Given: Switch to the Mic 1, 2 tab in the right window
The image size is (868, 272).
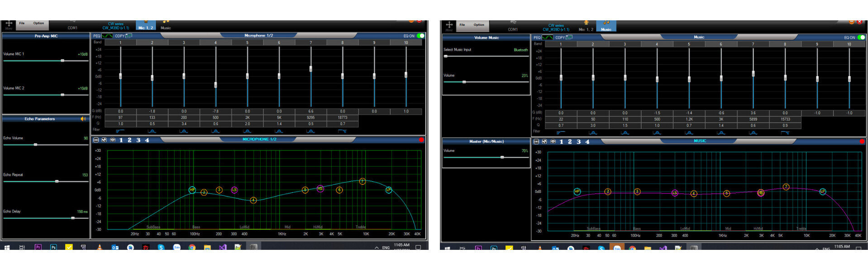Looking at the screenshot, I should coord(586,26).
